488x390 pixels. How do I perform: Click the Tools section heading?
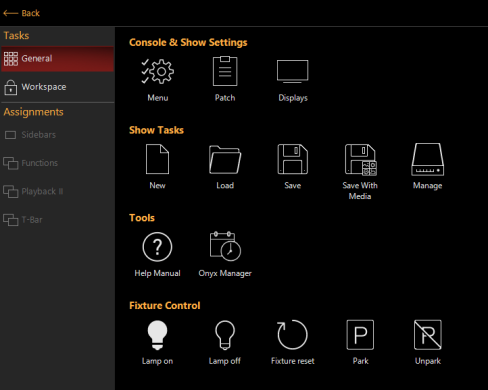pos(142,218)
